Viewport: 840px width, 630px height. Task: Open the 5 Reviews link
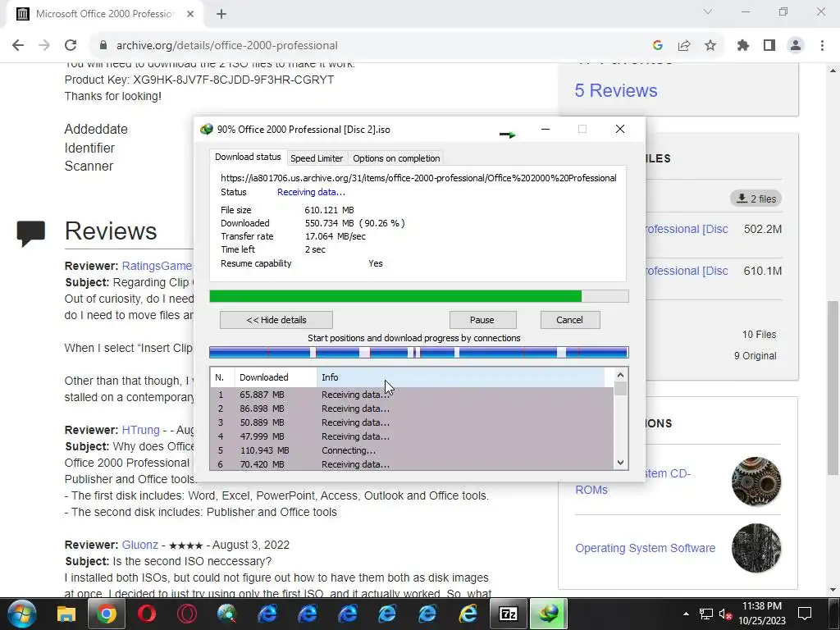point(616,90)
